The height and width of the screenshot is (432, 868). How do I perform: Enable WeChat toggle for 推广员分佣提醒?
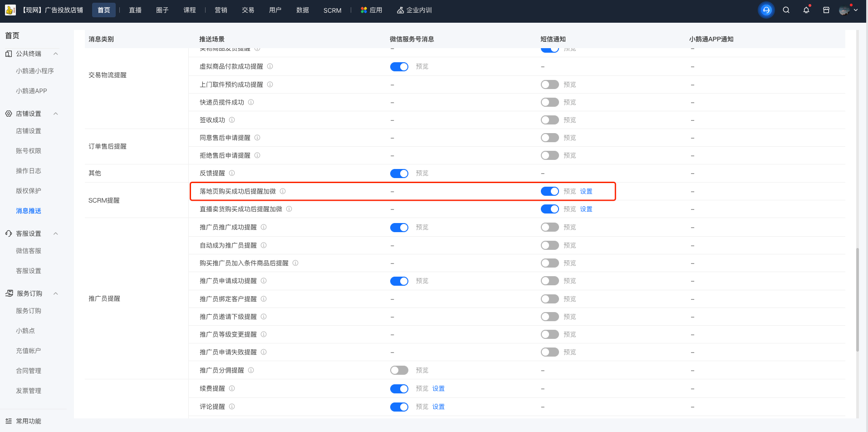(x=399, y=370)
